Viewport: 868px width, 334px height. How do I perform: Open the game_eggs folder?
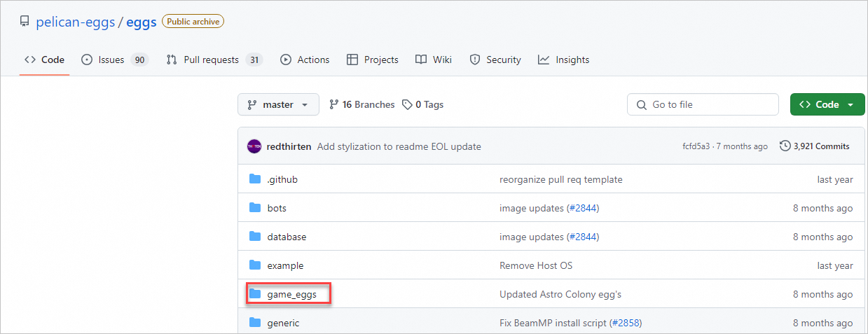point(292,295)
